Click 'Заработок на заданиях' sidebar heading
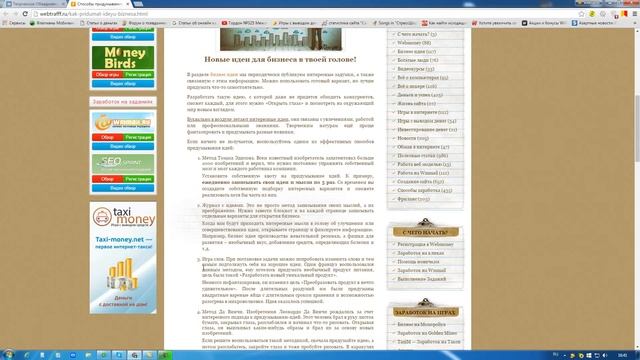640x360 pixels. (123, 102)
